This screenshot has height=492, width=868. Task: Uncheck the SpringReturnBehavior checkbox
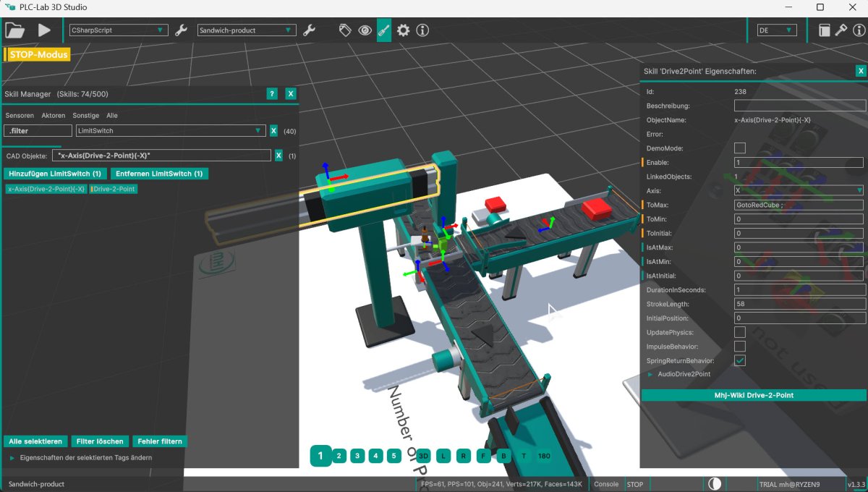click(740, 360)
